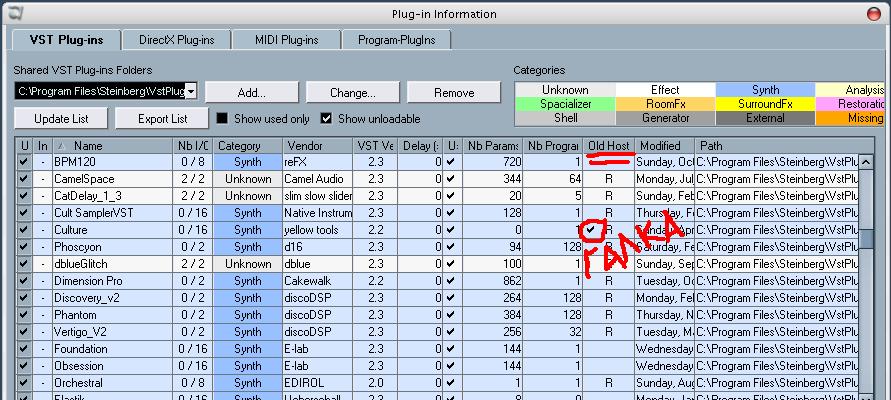891x400 pixels.
Task: Select the External category swatch
Action: tap(765, 118)
